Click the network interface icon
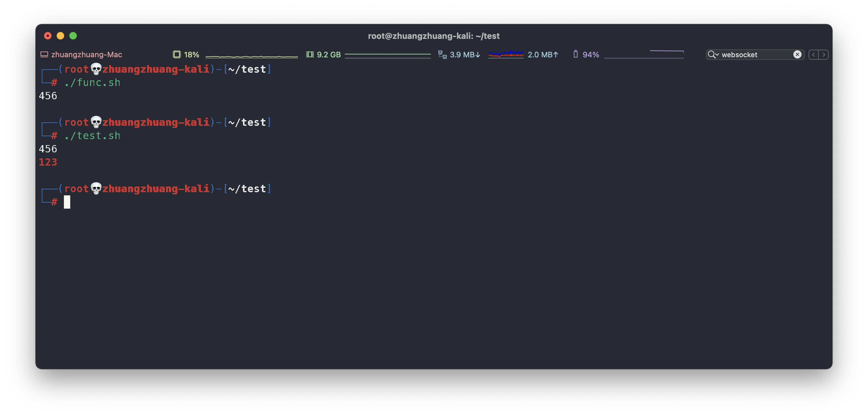Image resolution: width=868 pixels, height=416 pixels. [x=443, y=55]
